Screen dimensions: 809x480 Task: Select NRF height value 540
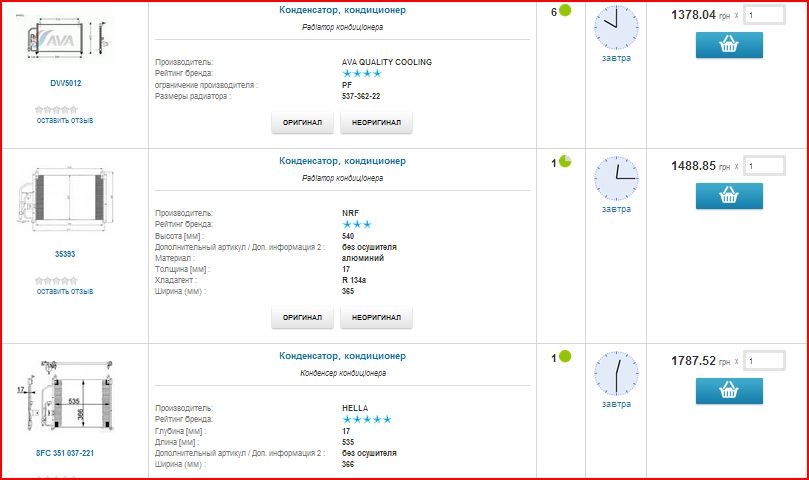pos(348,236)
